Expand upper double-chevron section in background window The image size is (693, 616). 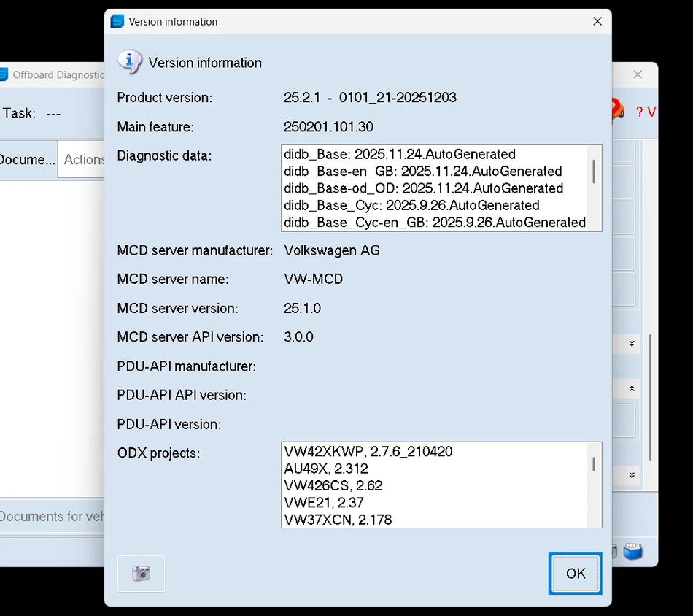pyautogui.click(x=632, y=344)
